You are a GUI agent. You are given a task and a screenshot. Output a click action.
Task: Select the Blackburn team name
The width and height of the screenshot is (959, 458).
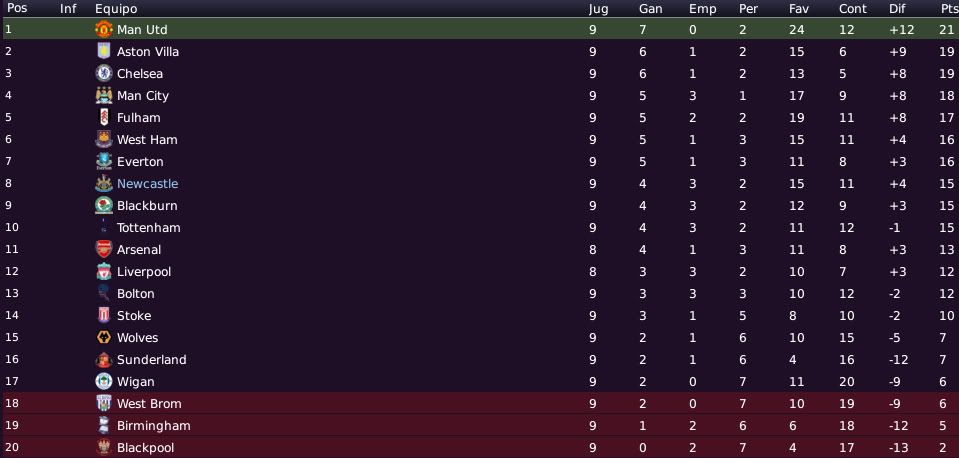click(x=147, y=205)
